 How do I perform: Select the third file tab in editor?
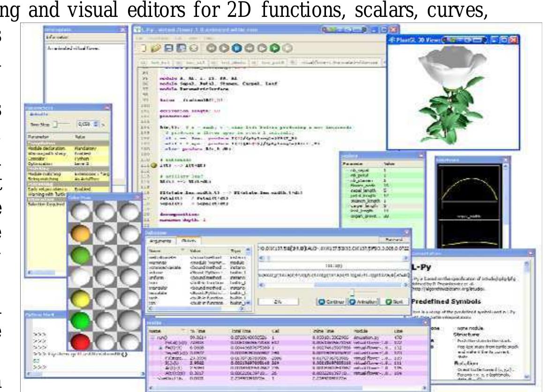point(229,63)
